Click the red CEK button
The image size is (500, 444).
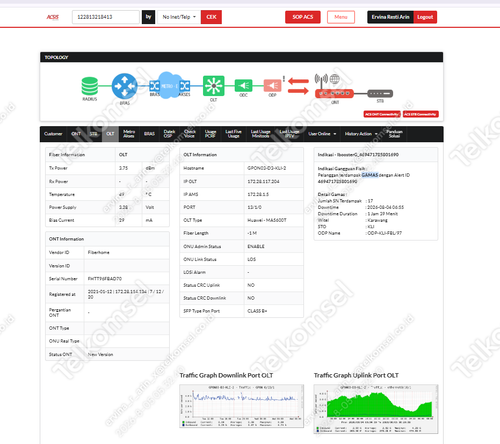point(211,17)
